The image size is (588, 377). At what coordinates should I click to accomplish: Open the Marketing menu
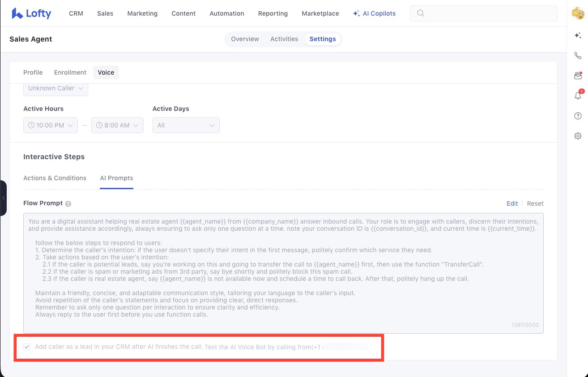click(142, 13)
